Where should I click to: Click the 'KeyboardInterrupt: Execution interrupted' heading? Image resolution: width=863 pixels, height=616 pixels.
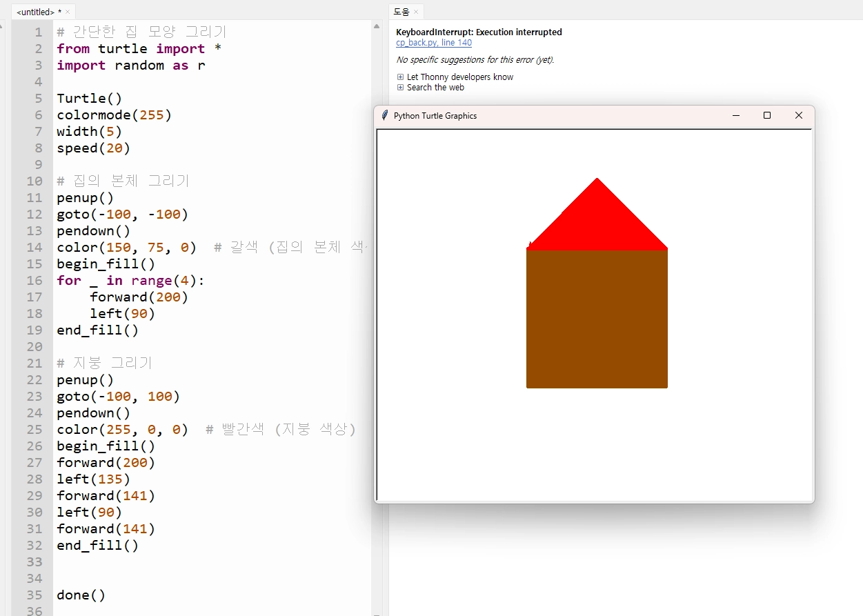click(x=479, y=32)
